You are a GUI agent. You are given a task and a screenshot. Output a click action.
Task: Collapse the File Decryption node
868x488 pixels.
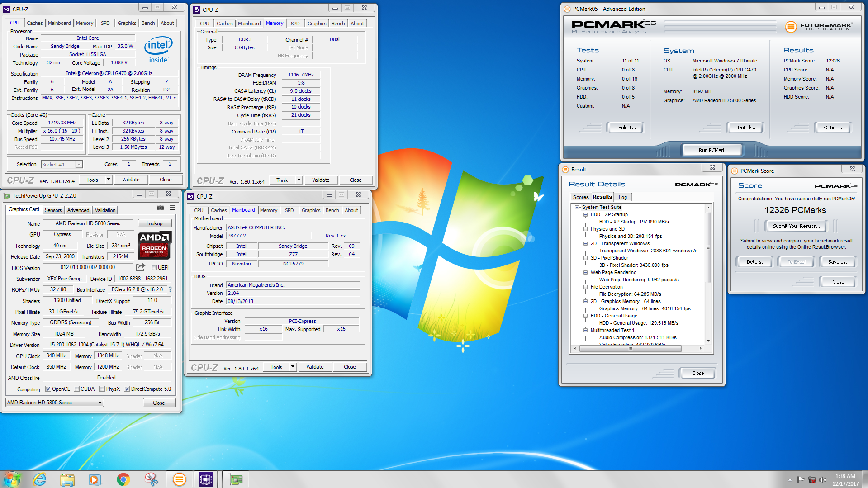(x=586, y=287)
